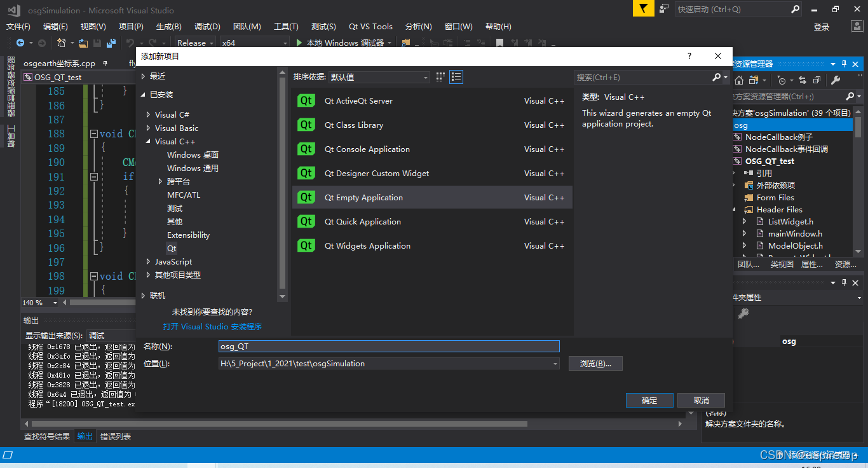Select the Qt ActiveQt Server template icon
Screen dimensions: 868x468
[306, 101]
